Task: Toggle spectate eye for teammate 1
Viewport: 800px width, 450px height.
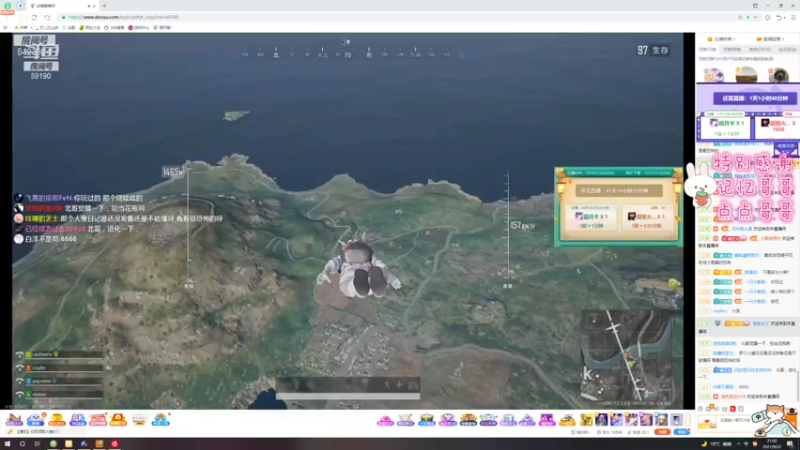Action: [x=19, y=355]
